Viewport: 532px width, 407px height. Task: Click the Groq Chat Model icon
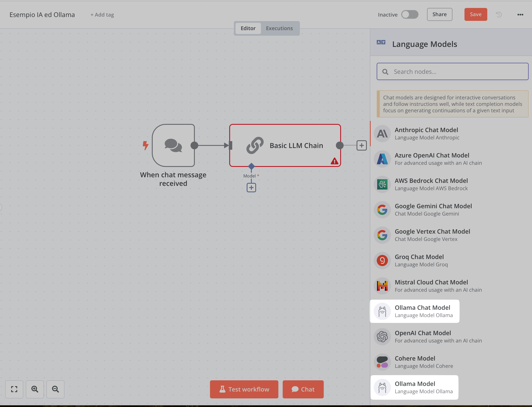tap(382, 261)
